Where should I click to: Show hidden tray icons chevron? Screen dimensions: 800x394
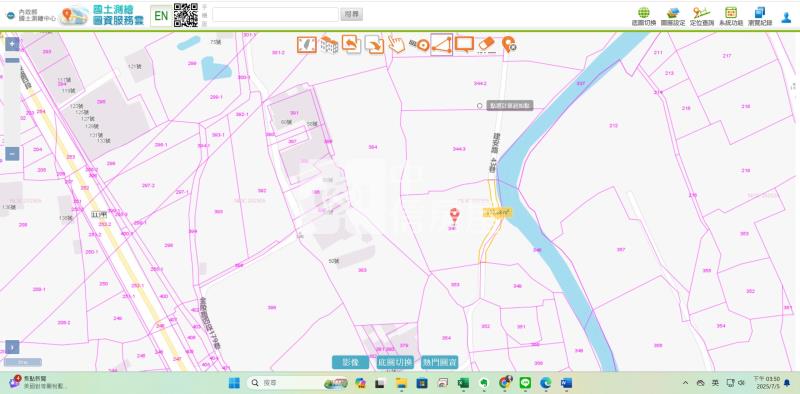tap(685, 383)
